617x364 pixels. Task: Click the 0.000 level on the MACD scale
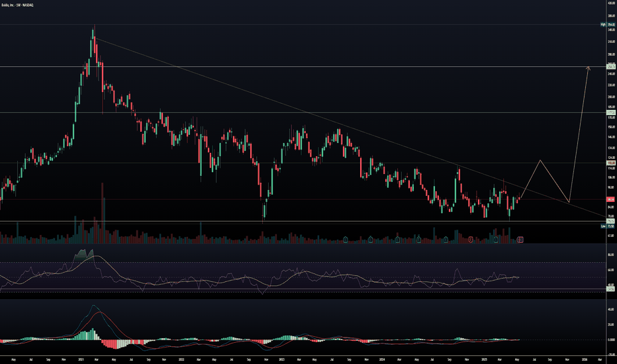[x=612, y=340]
